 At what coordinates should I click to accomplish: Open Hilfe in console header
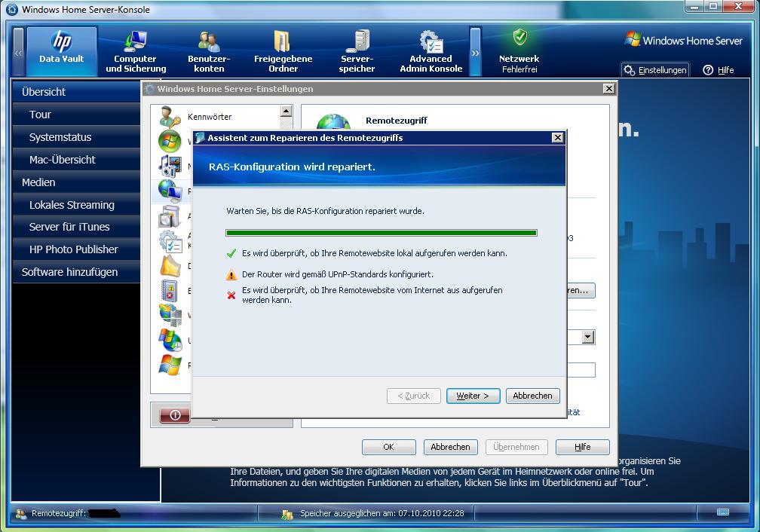(719, 70)
